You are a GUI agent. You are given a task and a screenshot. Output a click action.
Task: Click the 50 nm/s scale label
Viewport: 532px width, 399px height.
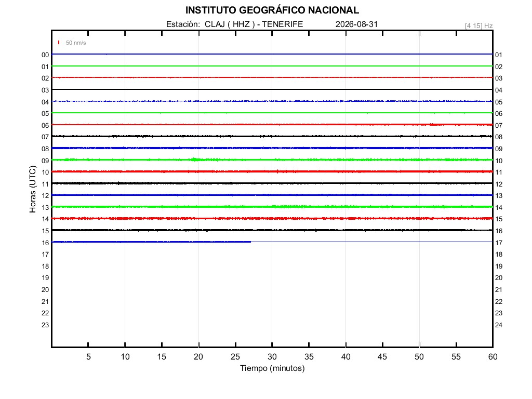(76, 43)
